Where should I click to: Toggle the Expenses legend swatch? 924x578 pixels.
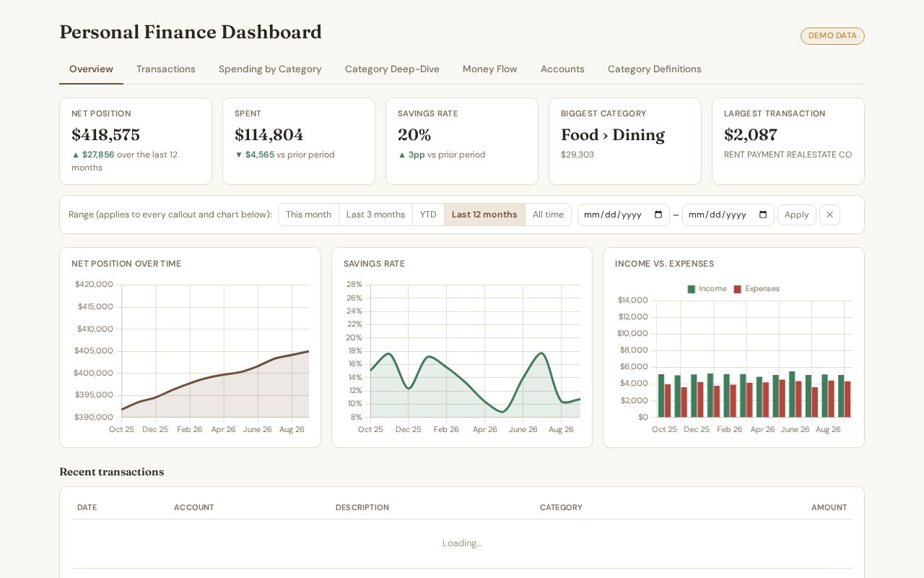pos(737,289)
